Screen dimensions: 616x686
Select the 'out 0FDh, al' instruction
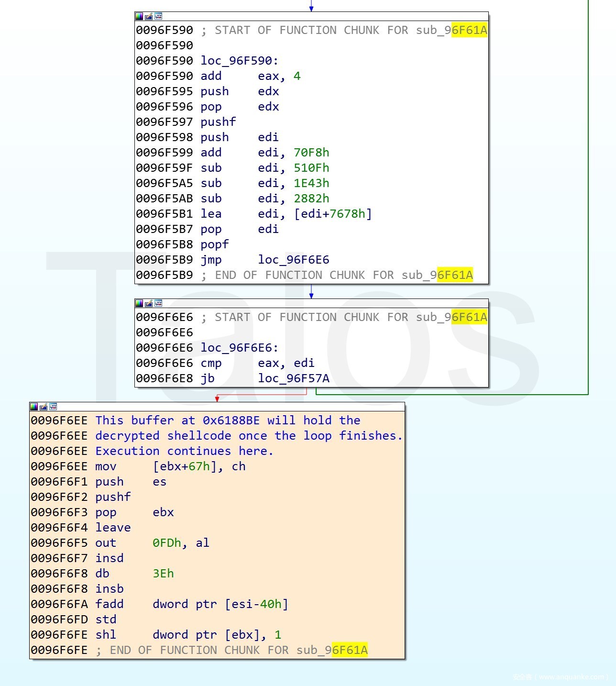tap(152, 543)
